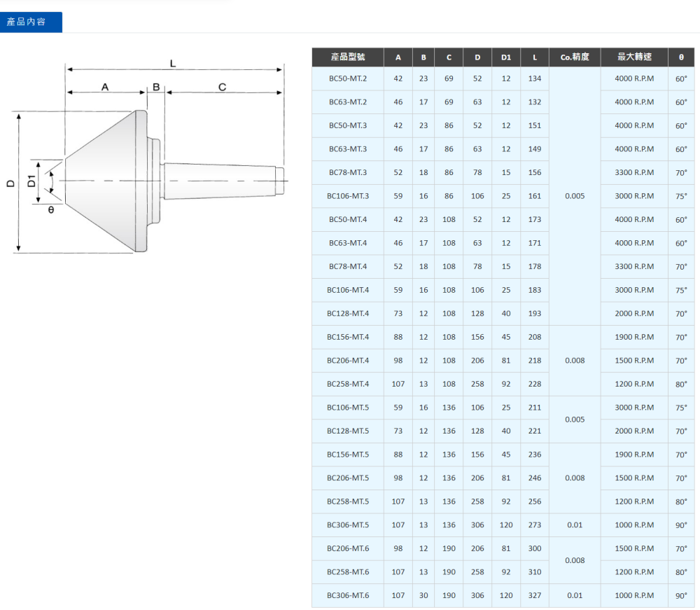Click the D1 column header in table

[x=506, y=57]
